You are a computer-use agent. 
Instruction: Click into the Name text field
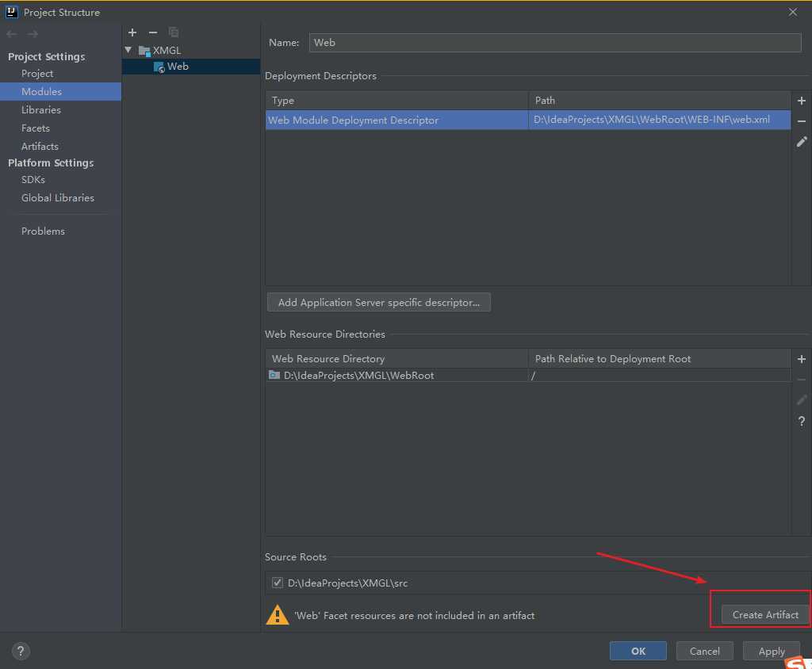click(555, 43)
